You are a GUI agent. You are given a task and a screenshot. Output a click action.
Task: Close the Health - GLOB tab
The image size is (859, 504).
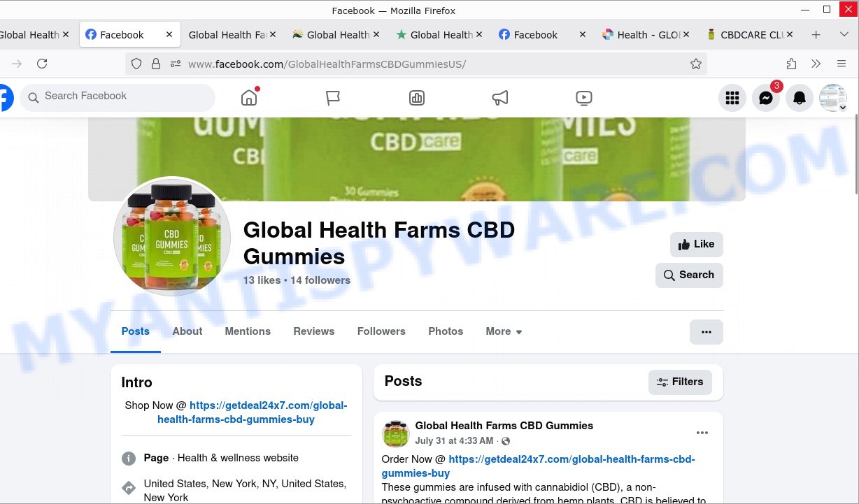click(x=686, y=35)
